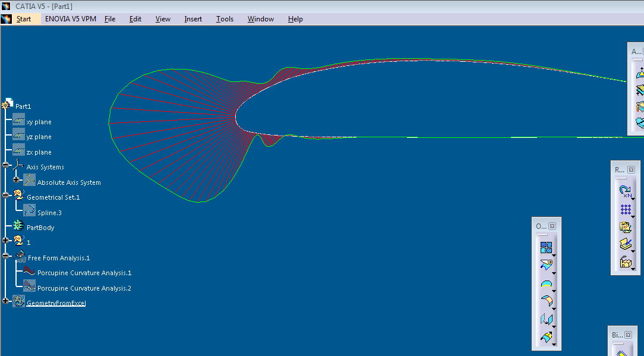Expand the Absolute Axis System node
Screen dimensions: 644x356
[x=17, y=179]
